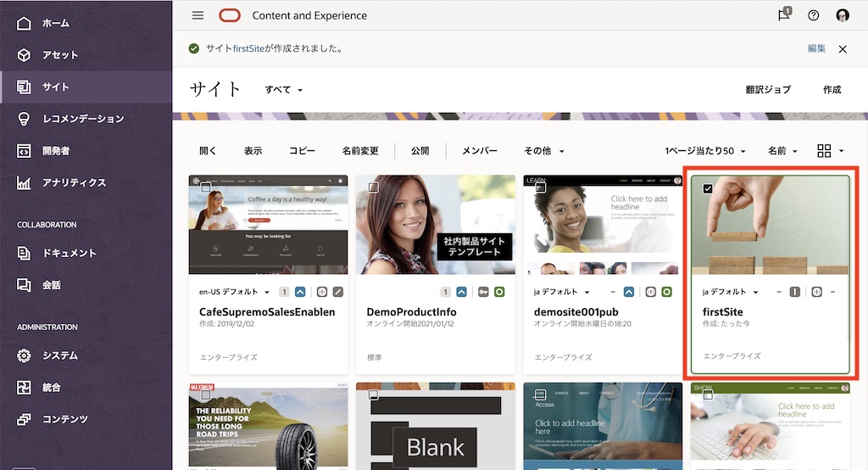Screen dimensions: 868x470
Task: Select the CafeSupremoSalesEnablement tile checkbox
Action: [205, 187]
